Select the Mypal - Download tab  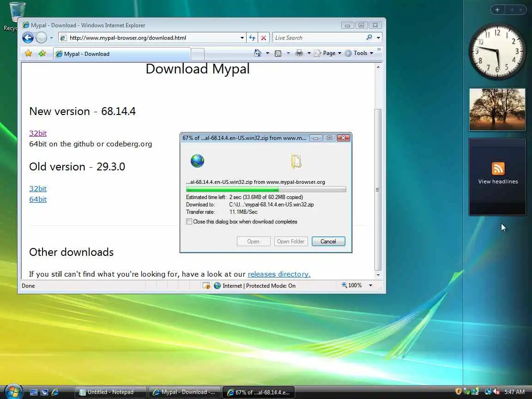(x=121, y=54)
